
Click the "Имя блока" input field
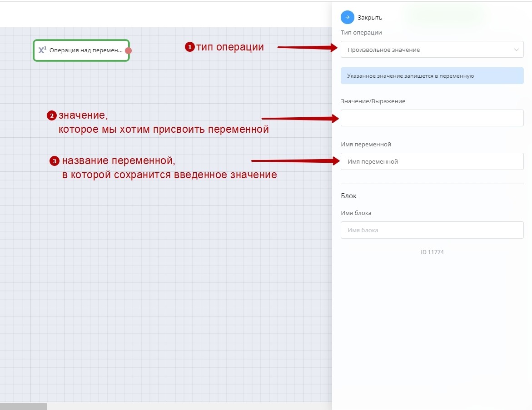pyautogui.click(x=432, y=230)
